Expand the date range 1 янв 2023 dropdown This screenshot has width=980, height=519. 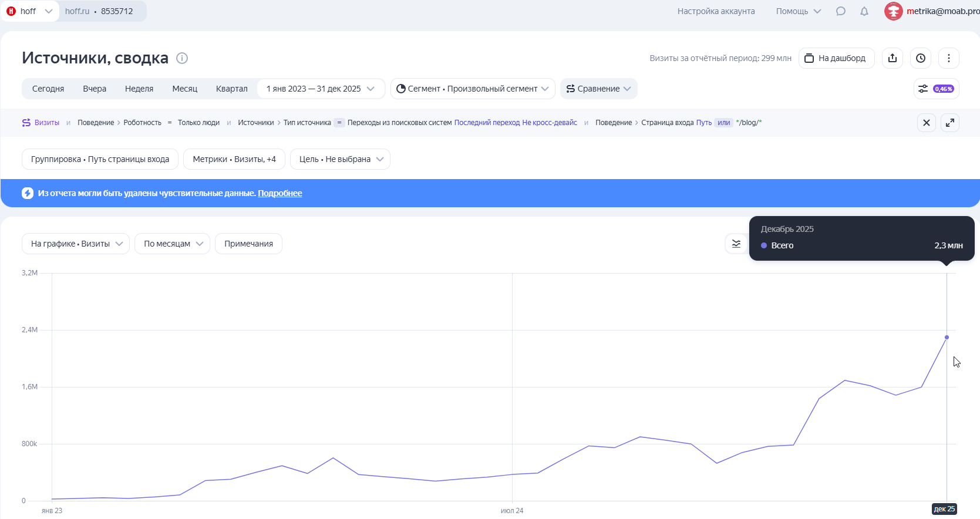321,89
